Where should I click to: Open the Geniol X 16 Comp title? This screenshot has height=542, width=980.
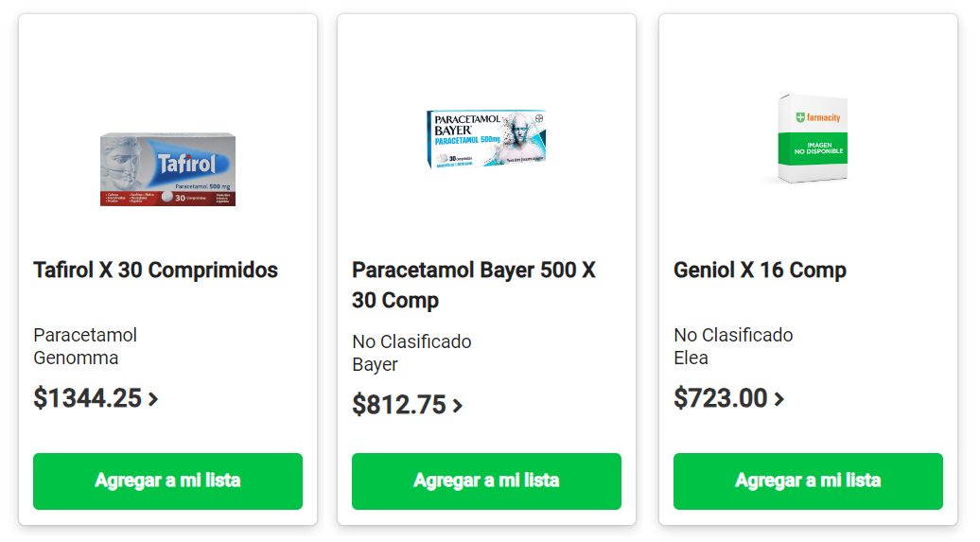[760, 271]
